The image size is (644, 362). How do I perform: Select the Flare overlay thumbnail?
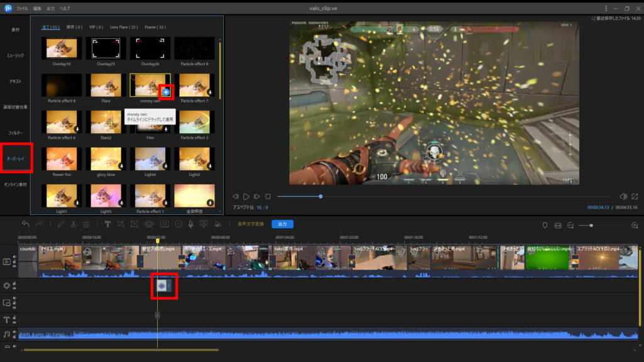(x=106, y=85)
